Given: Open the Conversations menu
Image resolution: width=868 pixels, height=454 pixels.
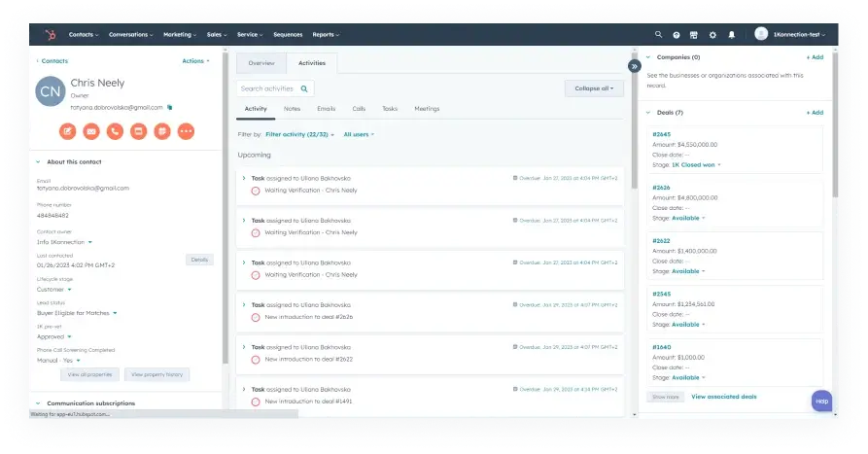Looking at the screenshot, I should pyautogui.click(x=130, y=34).
